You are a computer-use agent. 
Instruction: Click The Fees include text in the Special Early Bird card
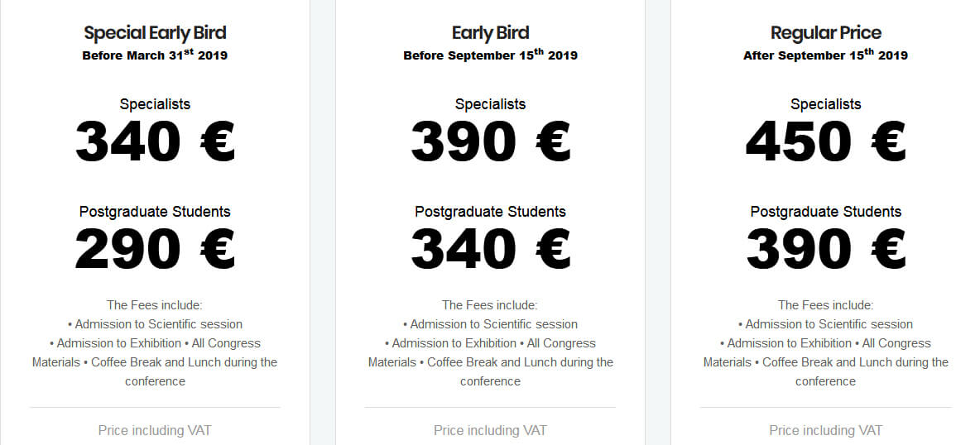click(155, 305)
